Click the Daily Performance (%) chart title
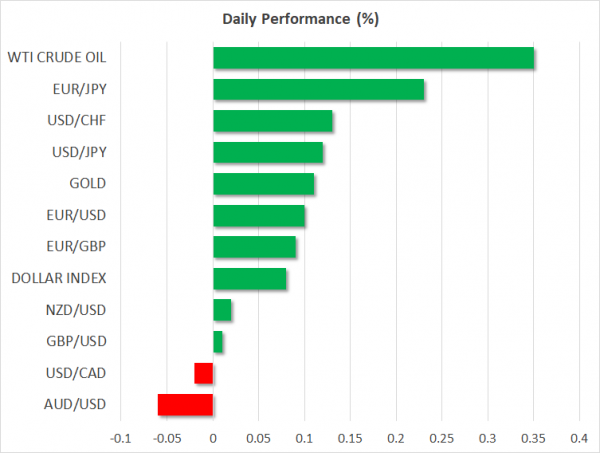Screen dimensions: 600x453 click(300, 20)
